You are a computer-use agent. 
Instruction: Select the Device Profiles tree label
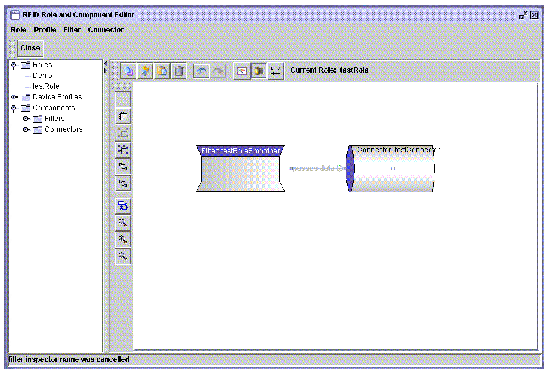(57, 97)
